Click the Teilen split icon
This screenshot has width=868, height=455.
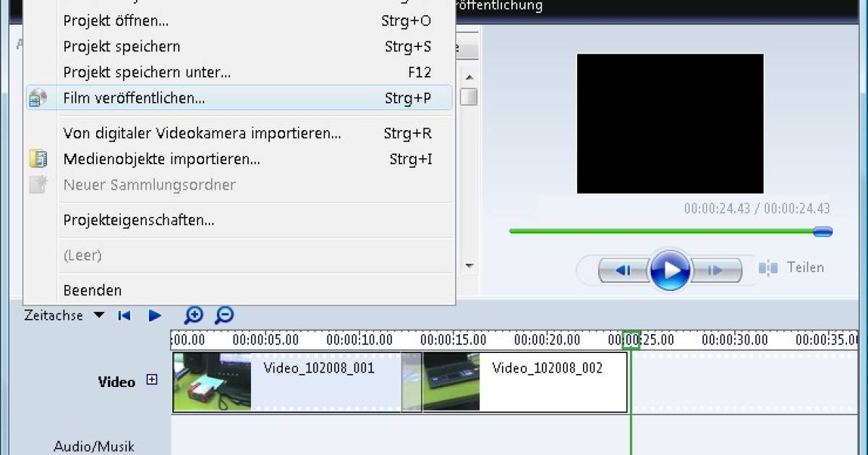click(x=769, y=267)
